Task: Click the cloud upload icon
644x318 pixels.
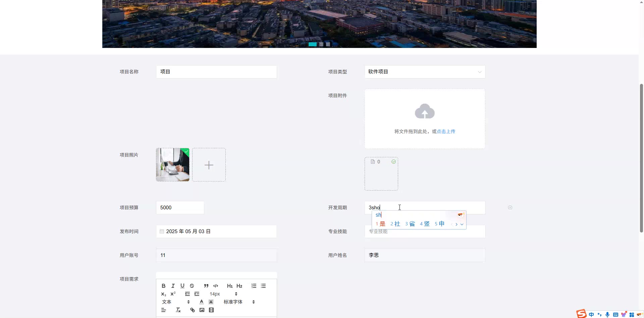Action: coord(425,111)
